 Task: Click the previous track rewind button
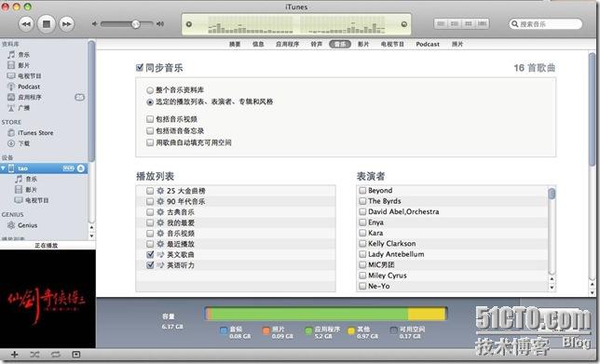click(x=26, y=24)
